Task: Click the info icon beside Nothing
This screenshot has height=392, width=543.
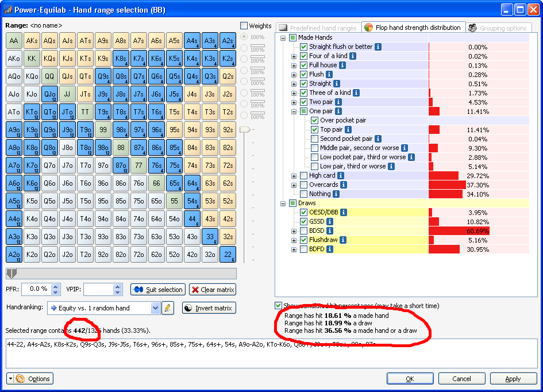Action: tap(336, 194)
